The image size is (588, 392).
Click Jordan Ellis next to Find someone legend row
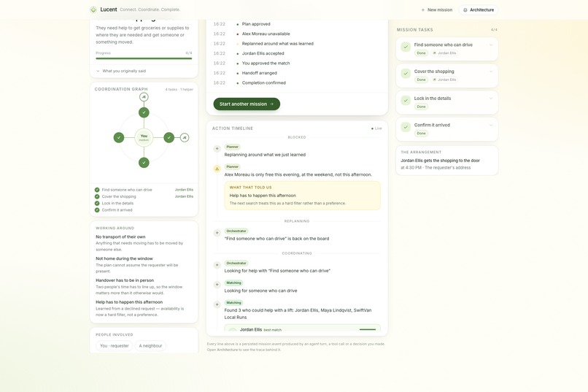[x=184, y=190]
